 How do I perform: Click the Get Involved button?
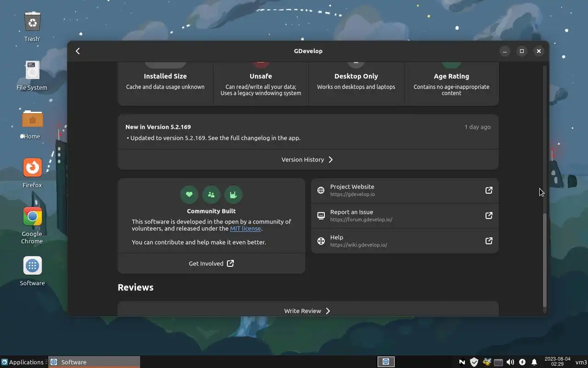(x=211, y=264)
